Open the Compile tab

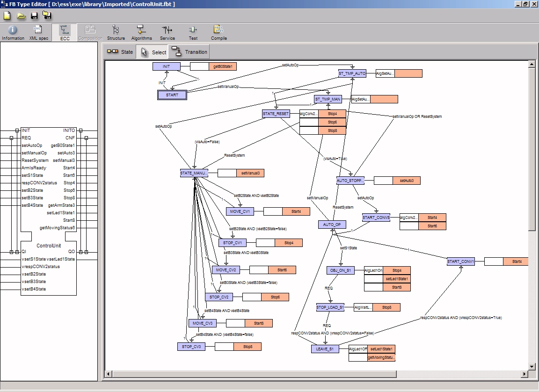219,33
